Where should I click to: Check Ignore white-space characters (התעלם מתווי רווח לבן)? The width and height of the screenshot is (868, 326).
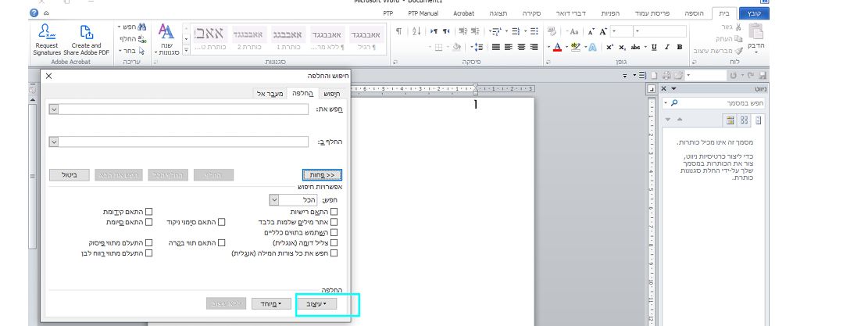coord(148,253)
